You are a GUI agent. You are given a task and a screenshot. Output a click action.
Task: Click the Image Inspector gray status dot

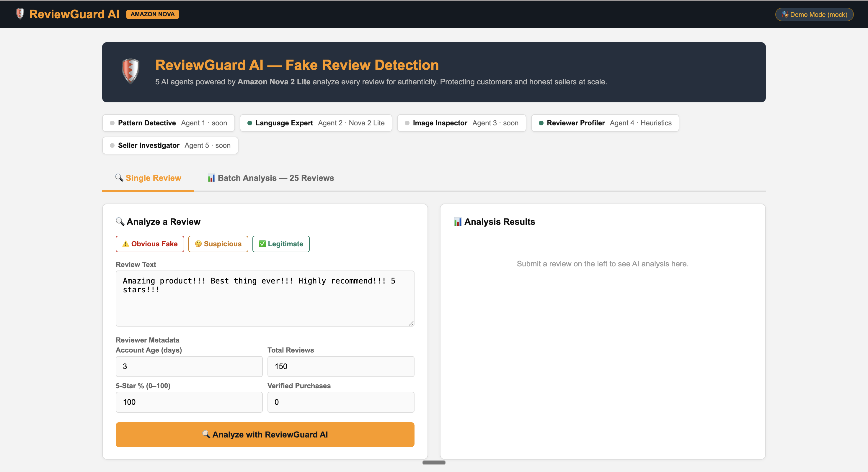pos(407,123)
